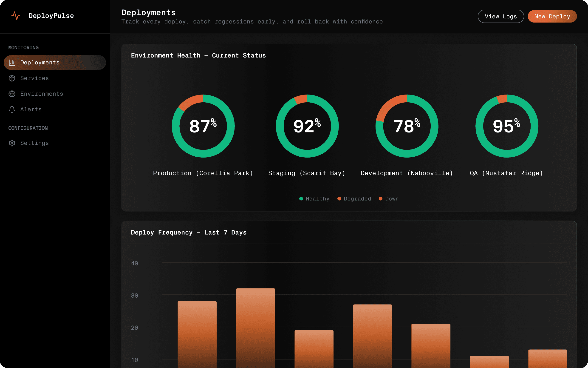Click the page subtitle about tracking deploys
The height and width of the screenshot is (368, 588).
(252, 22)
